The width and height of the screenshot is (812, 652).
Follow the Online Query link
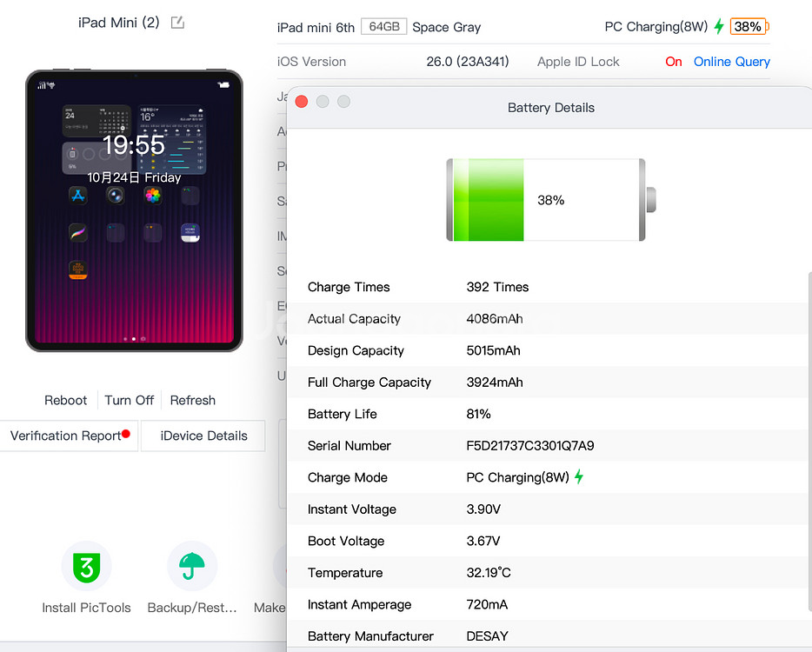(x=731, y=62)
